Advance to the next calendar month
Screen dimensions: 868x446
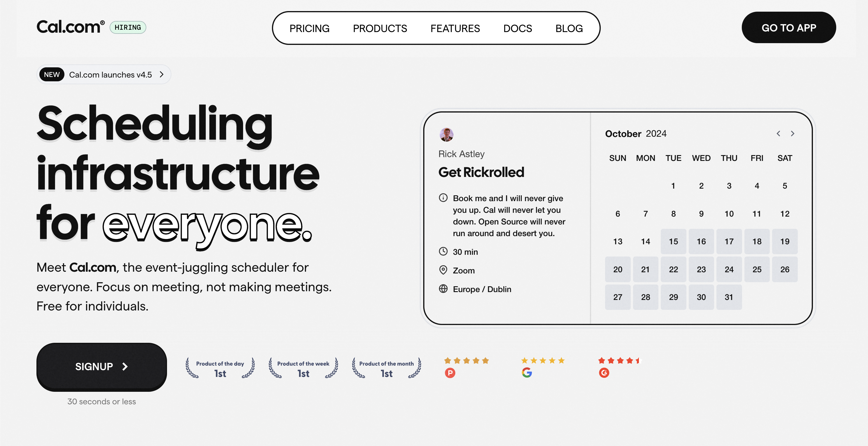[x=793, y=134]
